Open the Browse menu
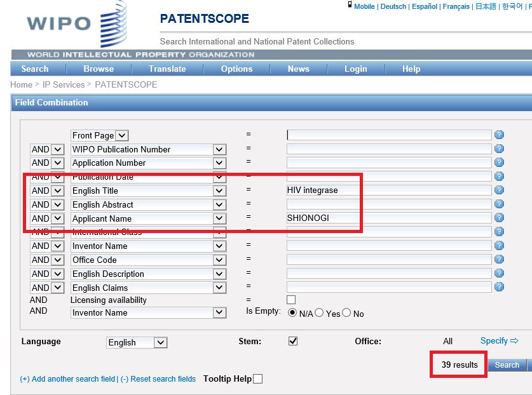This screenshot has height=395, width=532. (99, 69)
